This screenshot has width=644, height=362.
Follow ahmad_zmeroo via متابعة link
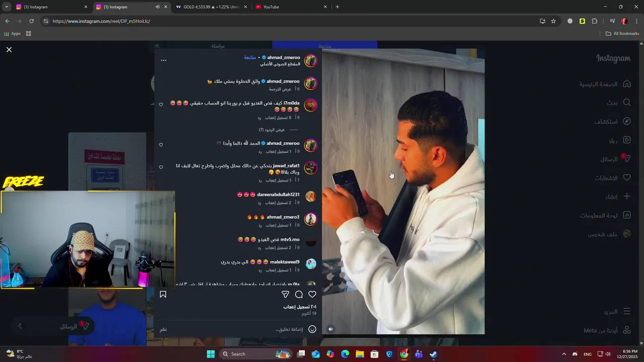pos(250,57)
